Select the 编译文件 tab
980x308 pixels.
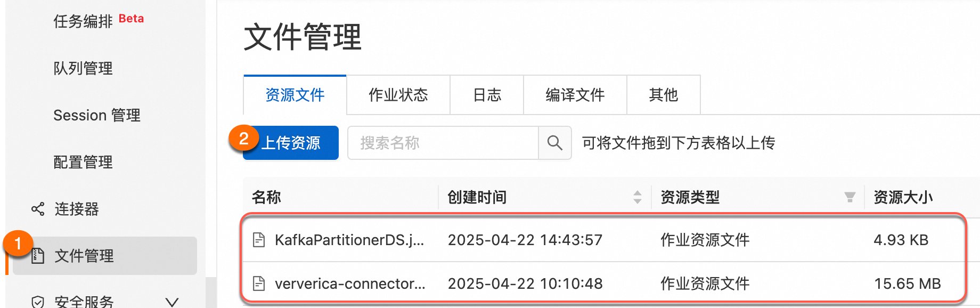pos(575,95)
